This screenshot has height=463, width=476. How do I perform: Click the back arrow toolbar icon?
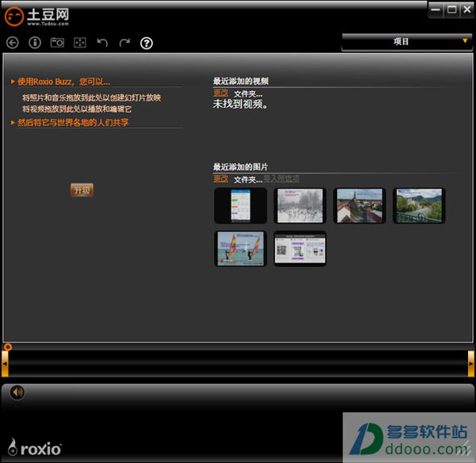[x=13, y=43]
